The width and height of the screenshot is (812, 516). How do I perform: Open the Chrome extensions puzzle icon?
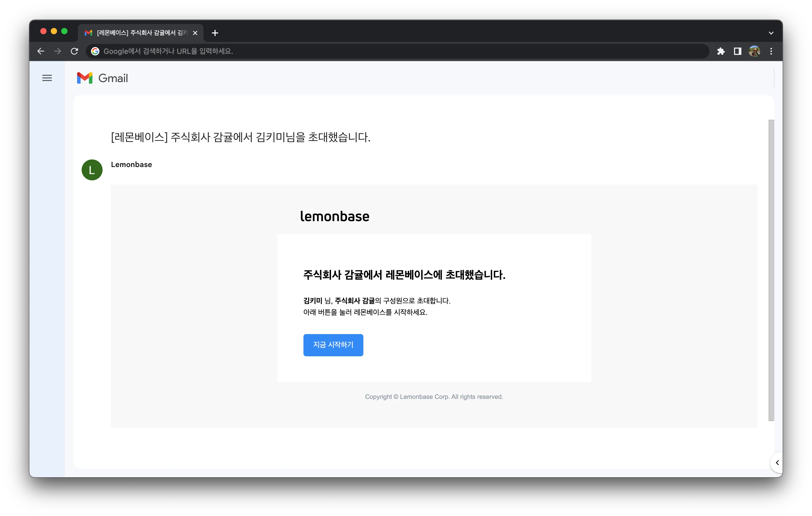(x=721, y=51)
